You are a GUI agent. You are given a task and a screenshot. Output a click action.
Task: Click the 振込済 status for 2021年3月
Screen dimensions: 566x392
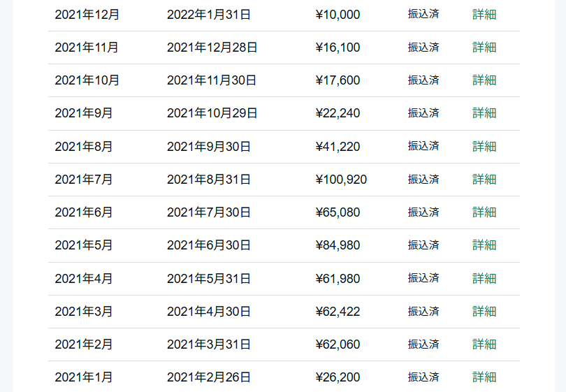[x=423, y=312]
